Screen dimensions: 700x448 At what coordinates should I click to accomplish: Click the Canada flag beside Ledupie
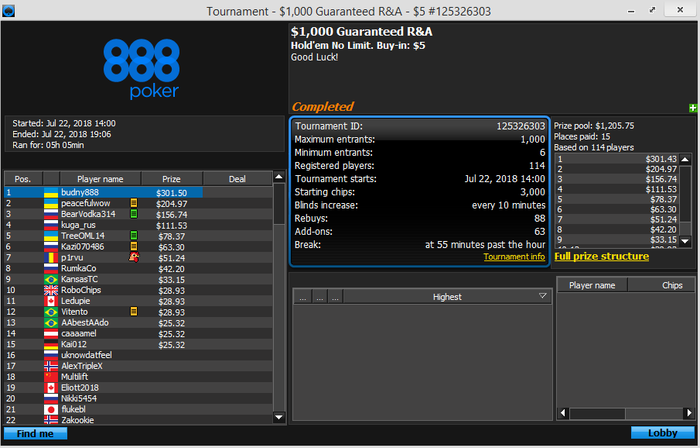[51, 301]
